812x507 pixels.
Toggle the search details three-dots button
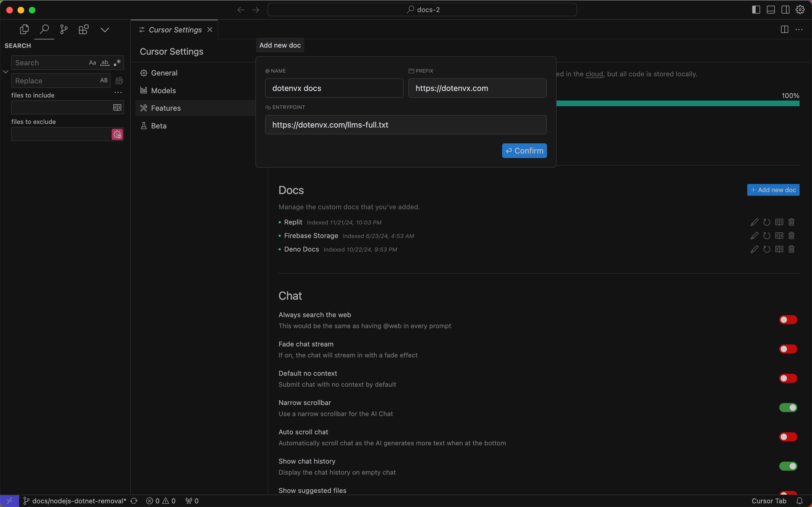118,92
